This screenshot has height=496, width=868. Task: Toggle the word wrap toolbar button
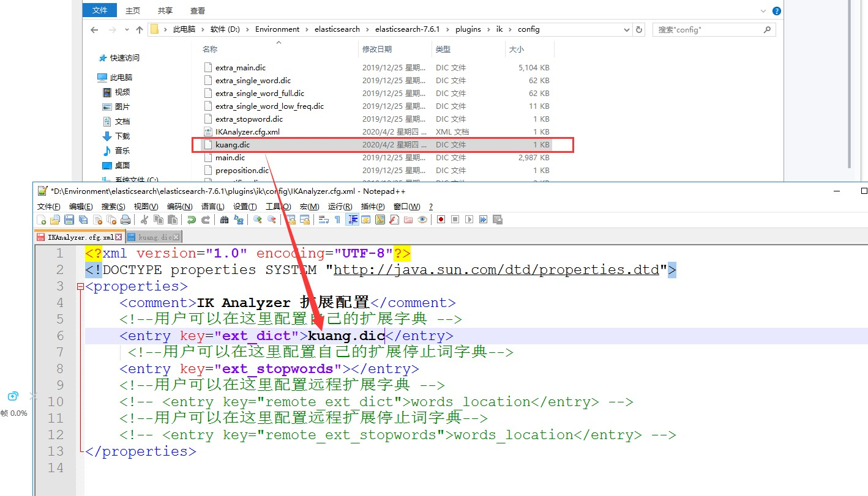[x=324, y=220]
